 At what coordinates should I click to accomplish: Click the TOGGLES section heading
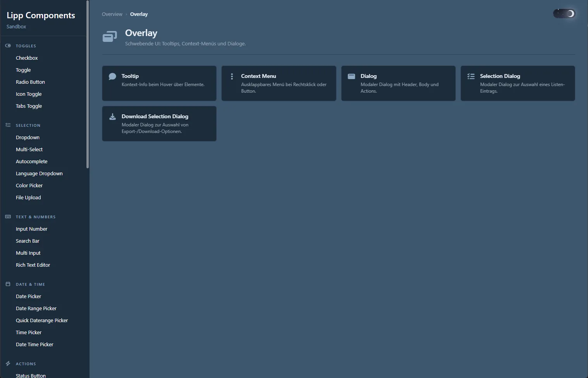pyautogui.click(x=26, y=46)
